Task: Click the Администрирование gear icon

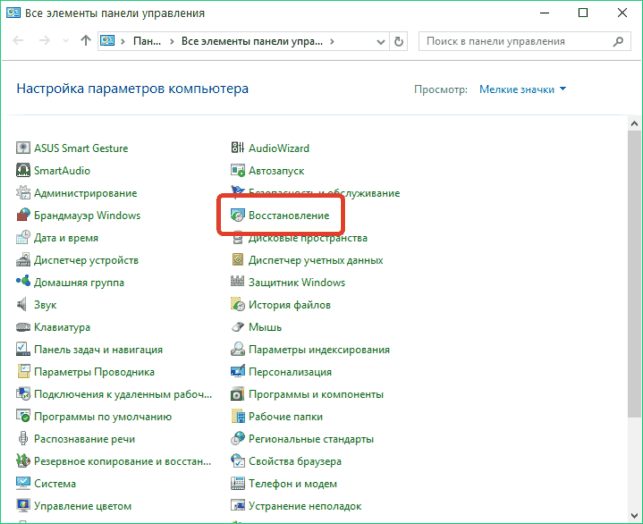Action: pyautogui.click(x=23, y=192)
